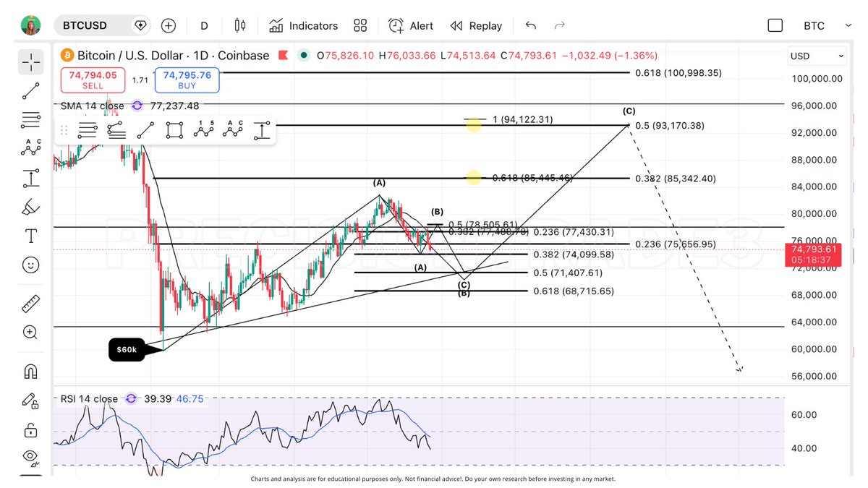Toggle lock all drawings padlock
Viewport: 868px width, 488px height.
click(30, 430)
